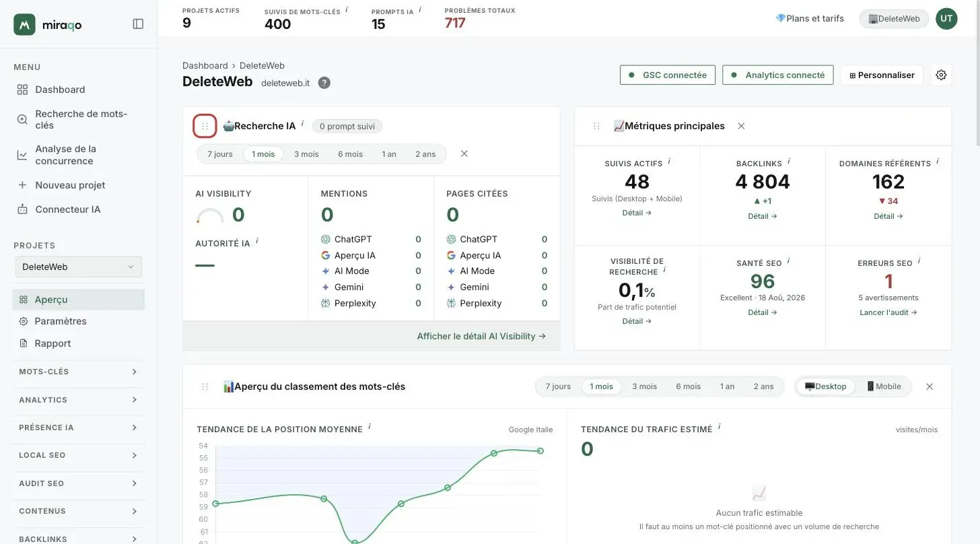Select 2 ans in Recherche IA range
980x544 pixels.
point(425,154)
